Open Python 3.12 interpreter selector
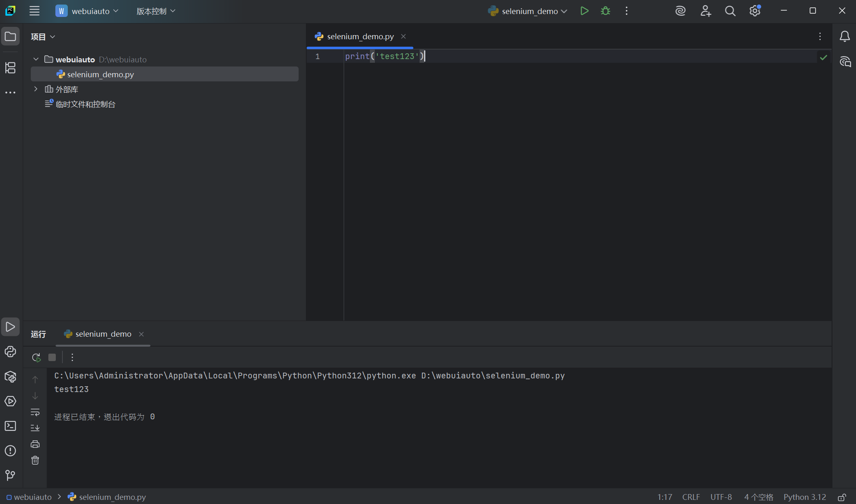The image size is (856, 504). pyautogui.click(x=805, y=497)
